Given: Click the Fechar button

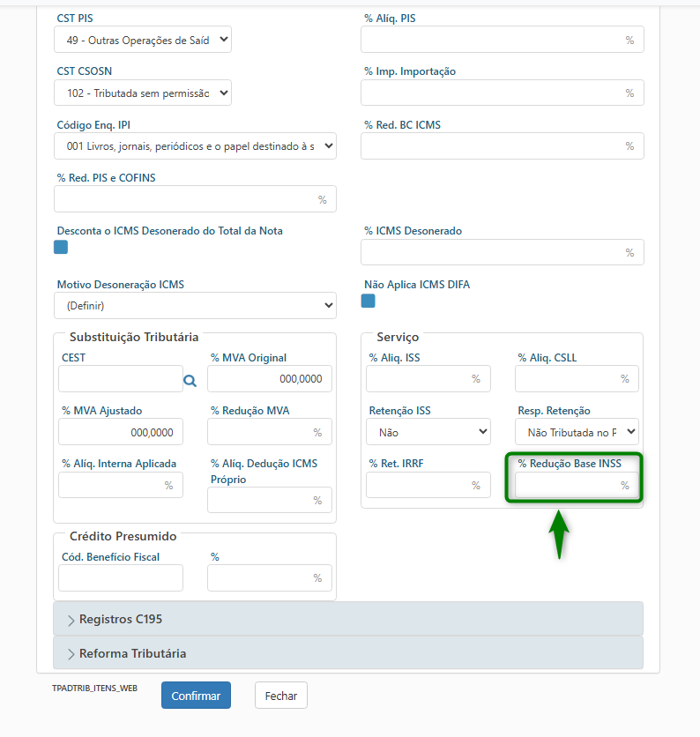Looking at the screenshot, I should coord(280,696).
